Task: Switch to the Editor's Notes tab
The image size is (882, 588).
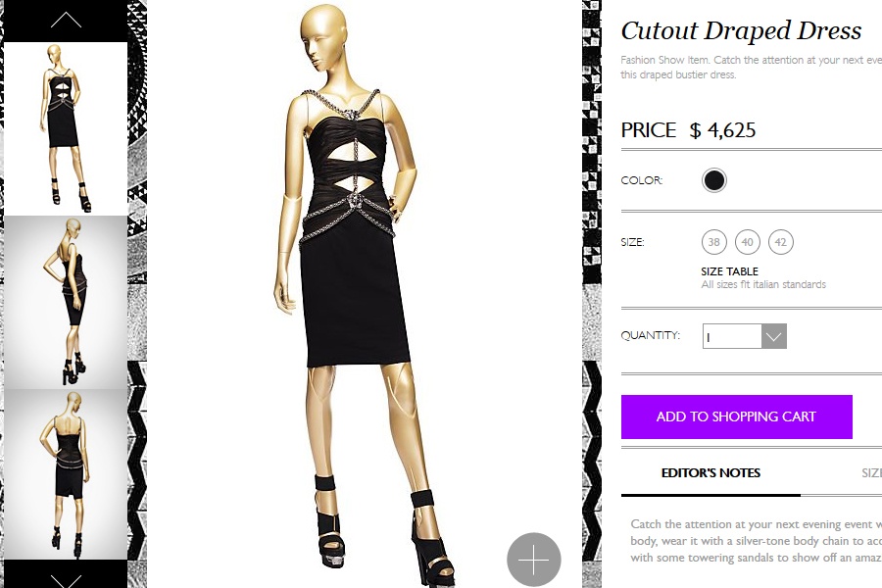Action: (710, 472)
